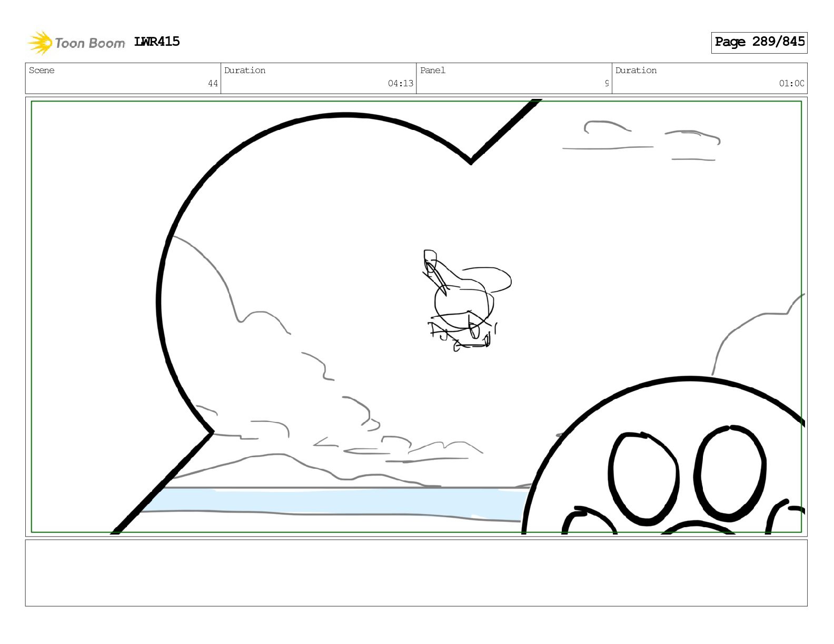834x644 pixels.
Task: Click the panel Duration field 01:00
Action: coord(709,78)
